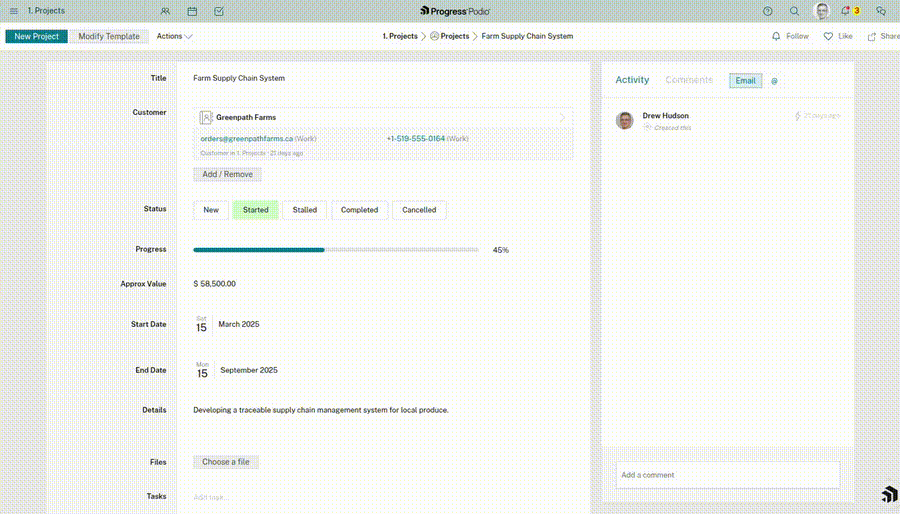Click the help question mark icon

point(768,11)
